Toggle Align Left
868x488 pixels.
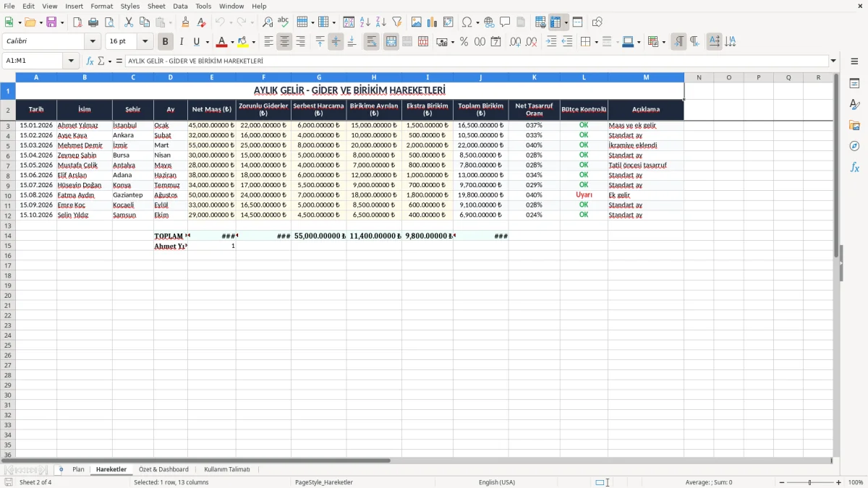click(x=268, y=42)
